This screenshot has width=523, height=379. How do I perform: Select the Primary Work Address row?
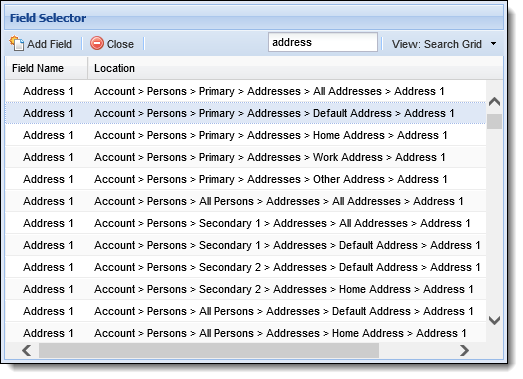(x=245, y=157)
